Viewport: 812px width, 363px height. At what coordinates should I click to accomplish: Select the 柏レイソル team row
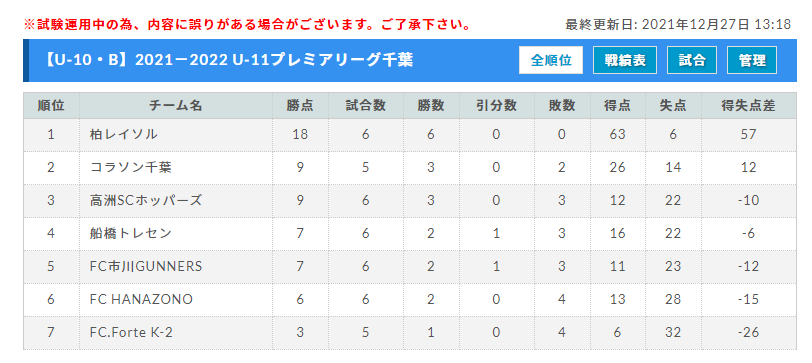tap(410, 135)
